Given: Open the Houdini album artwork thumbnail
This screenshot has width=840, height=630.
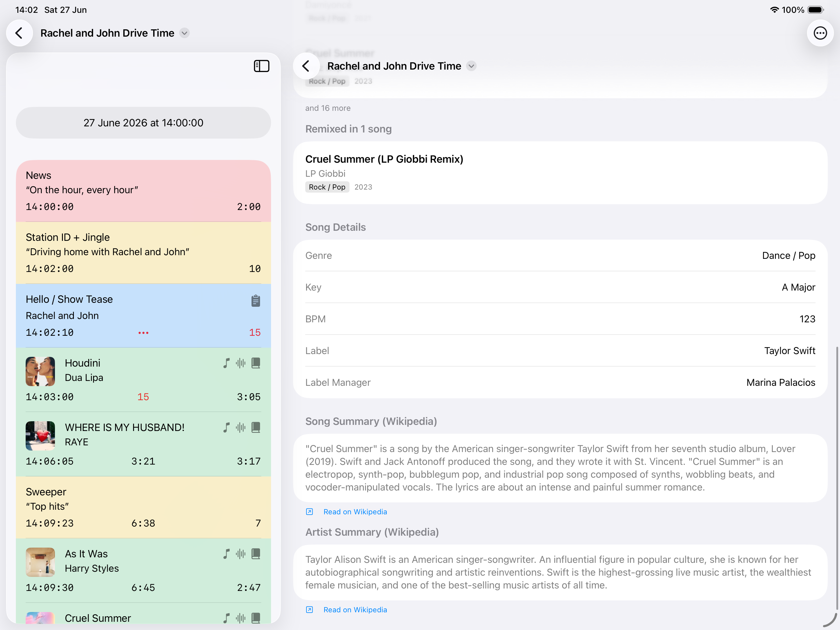Looking at the screenshot, I should pos(40,371).
